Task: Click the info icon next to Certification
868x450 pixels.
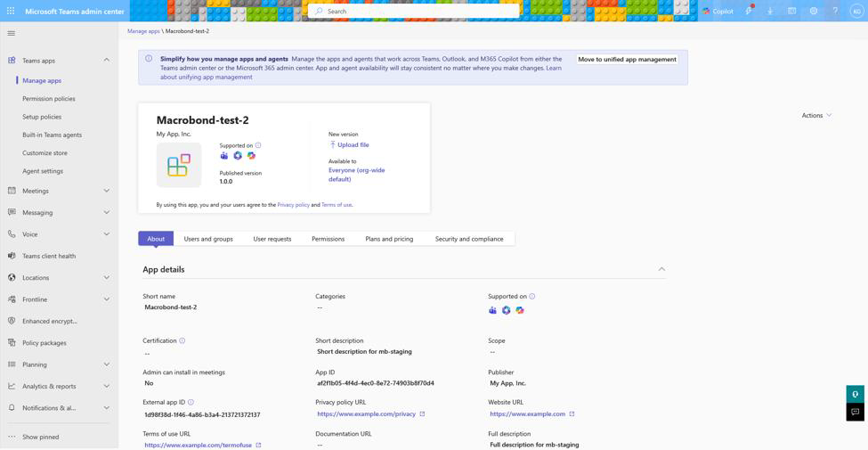Action: click(183, 340)
